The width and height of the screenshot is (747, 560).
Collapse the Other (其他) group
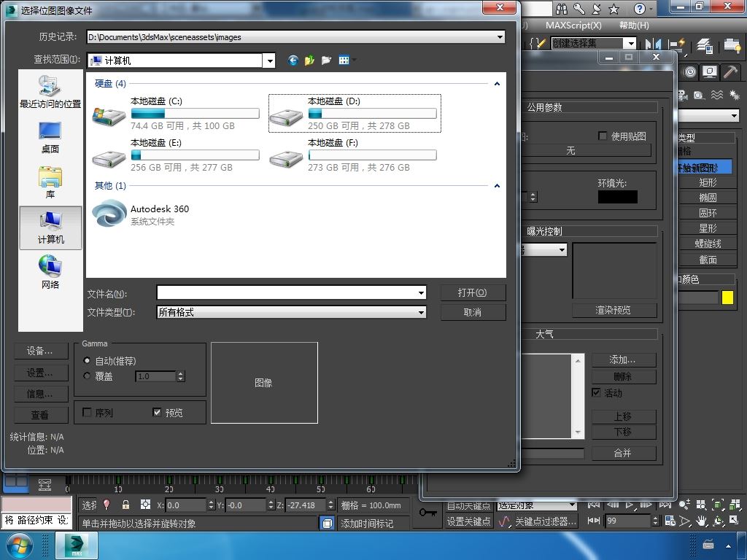(497, 186)
